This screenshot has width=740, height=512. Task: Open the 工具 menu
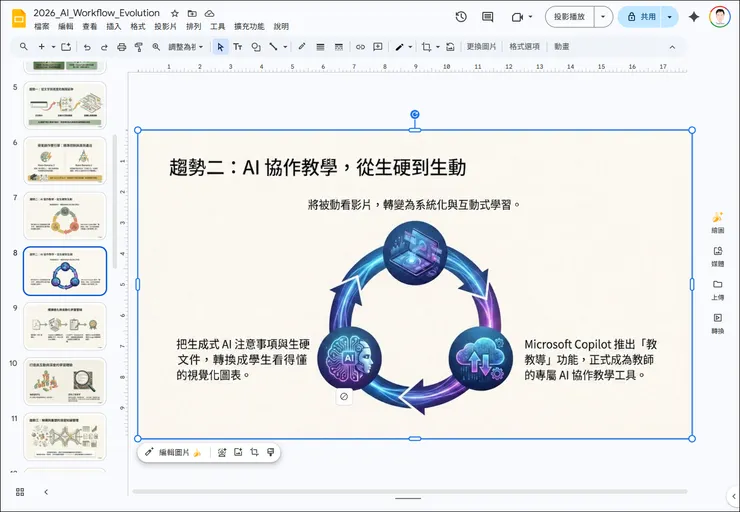[218, 26]
